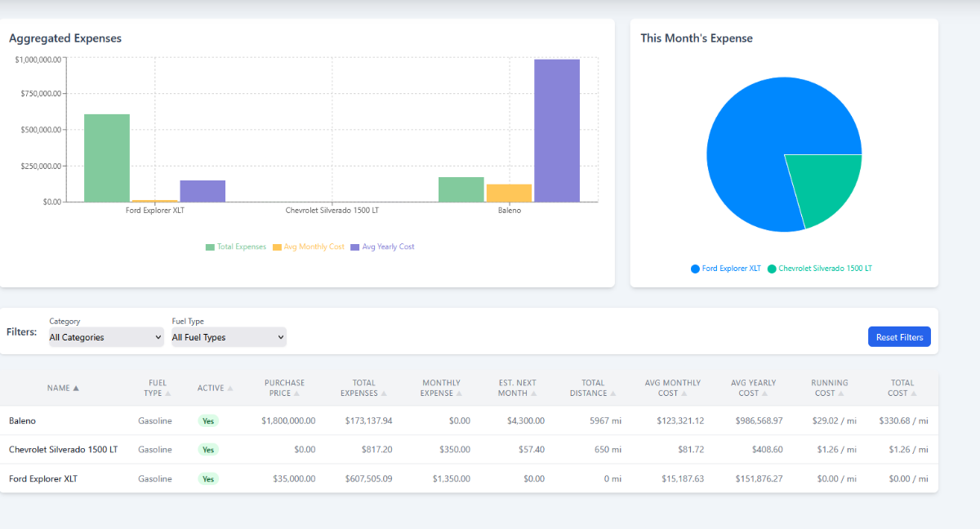Image resolution: width=980 pixels, height=529 pixels.
Task: Click the Active column sort arrow
Action: pos(230,389)
